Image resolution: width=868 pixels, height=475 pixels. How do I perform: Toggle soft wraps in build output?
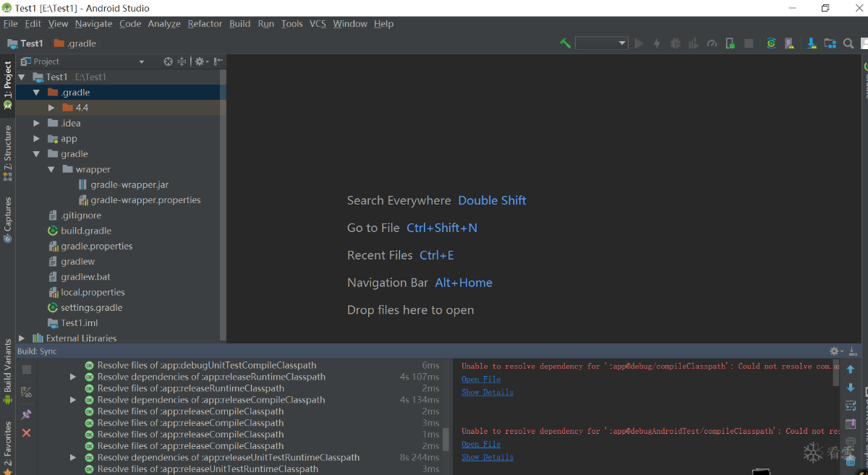(851, 406)
